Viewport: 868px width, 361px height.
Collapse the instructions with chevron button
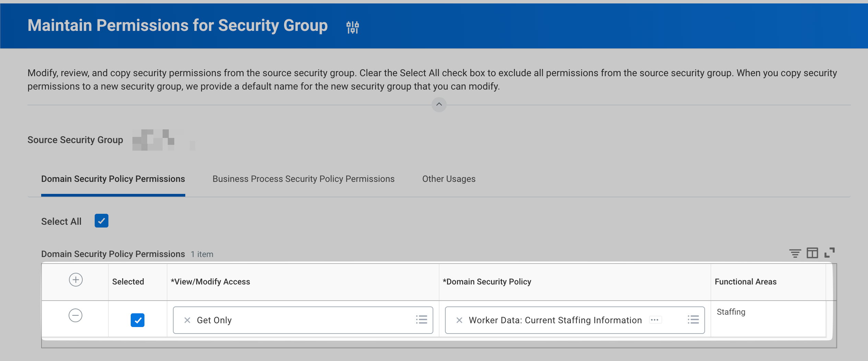pyautogui.click(x=439, y=104)
